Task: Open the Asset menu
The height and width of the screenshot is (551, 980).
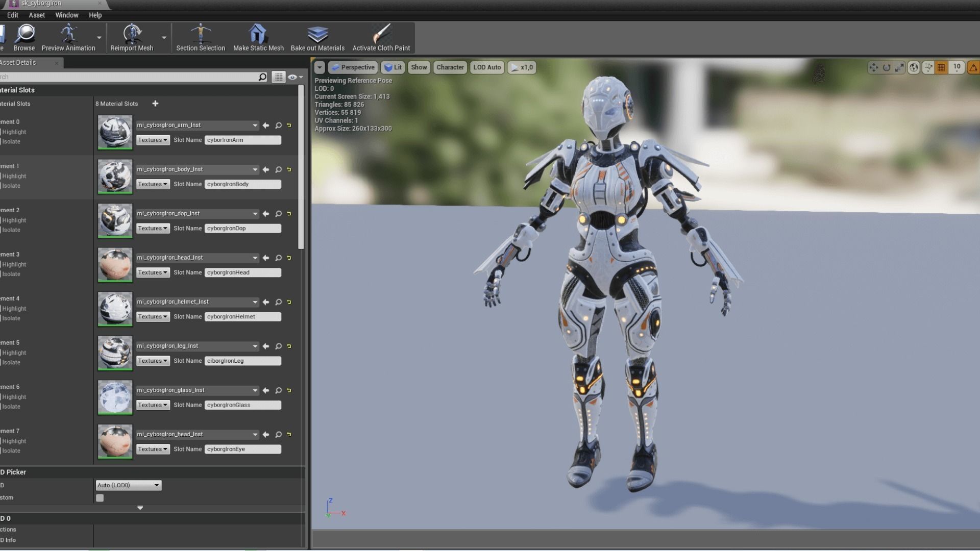Action: 37,15
